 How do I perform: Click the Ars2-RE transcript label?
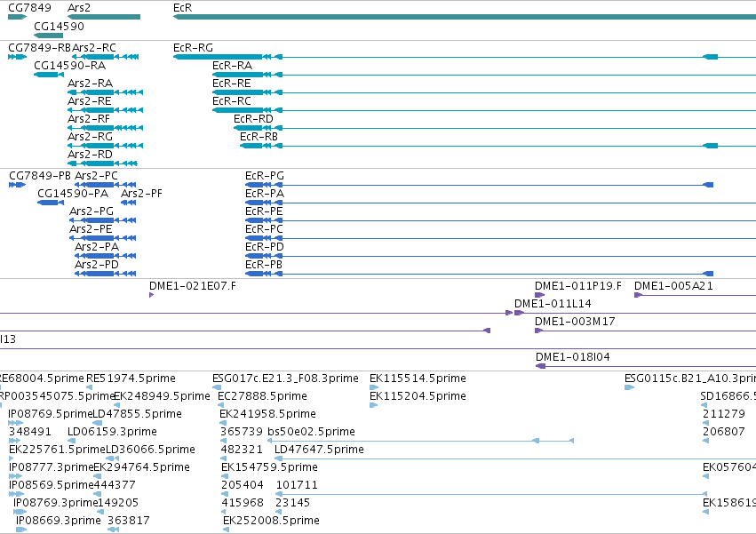pyautogui.click(x=89, y=101)
